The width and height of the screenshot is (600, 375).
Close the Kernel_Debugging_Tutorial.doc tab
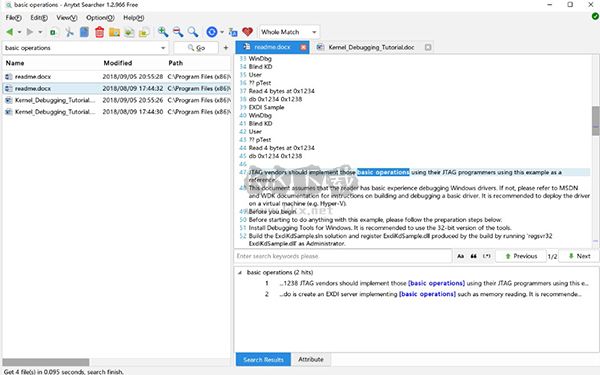tap(428, 47)
